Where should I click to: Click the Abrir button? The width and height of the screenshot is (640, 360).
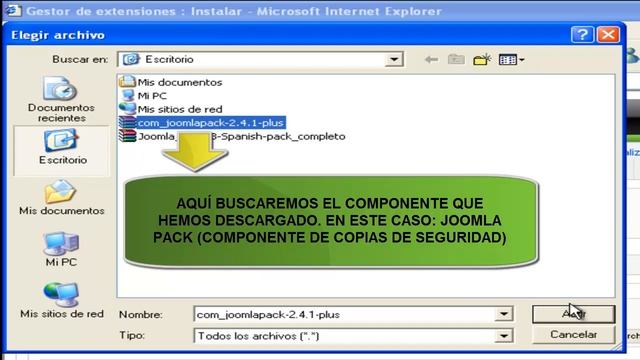coord(573,314)
